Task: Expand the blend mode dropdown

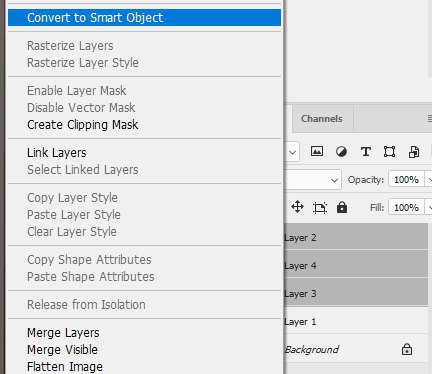Action: click(x=334, y=180)
